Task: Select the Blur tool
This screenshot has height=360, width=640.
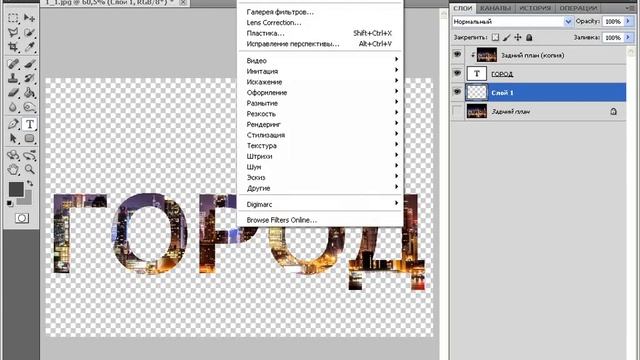Action: click(13, 107)
